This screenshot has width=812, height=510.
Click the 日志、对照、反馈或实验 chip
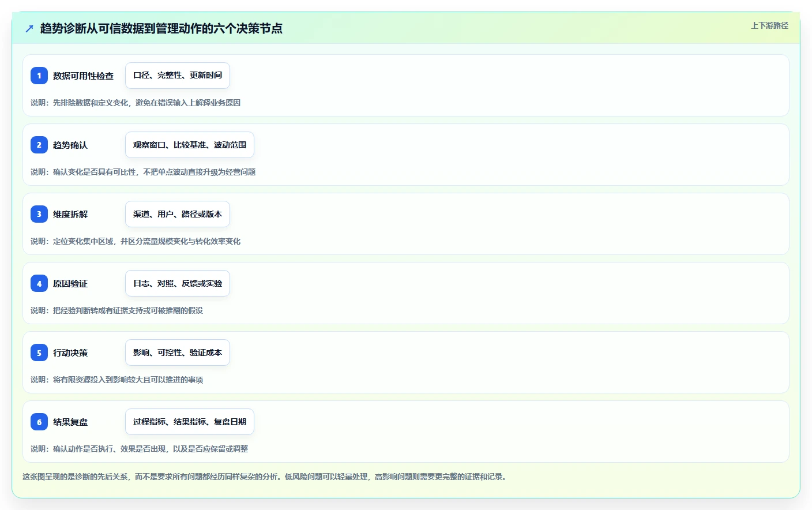[x=178, y=283]
